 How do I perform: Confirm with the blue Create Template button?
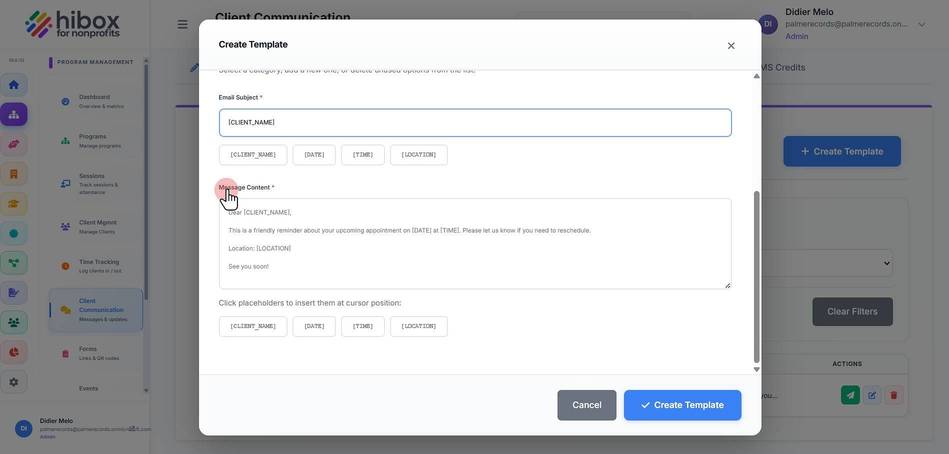[x=682, y=405]
